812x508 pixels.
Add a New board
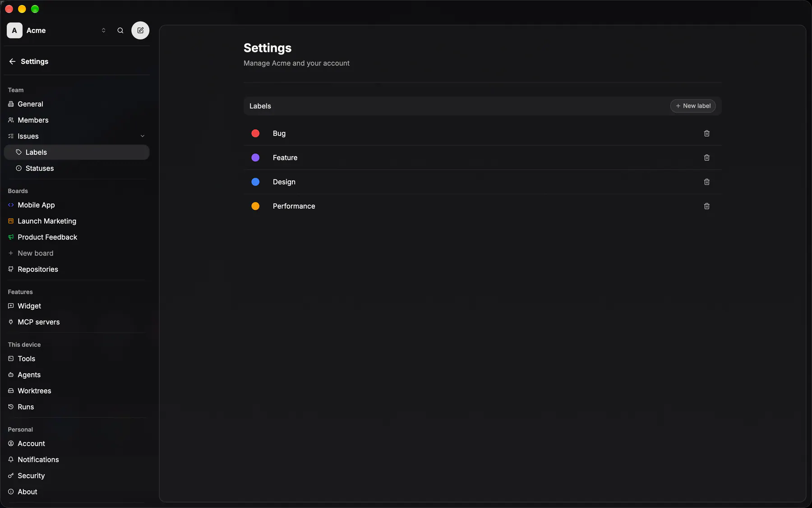coord(77,254)
